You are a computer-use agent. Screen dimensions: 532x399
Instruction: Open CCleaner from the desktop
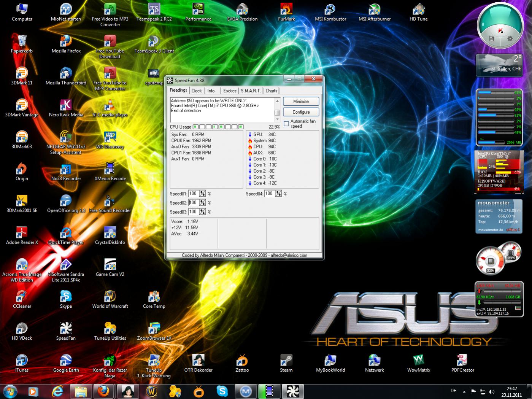pos(22,299)
